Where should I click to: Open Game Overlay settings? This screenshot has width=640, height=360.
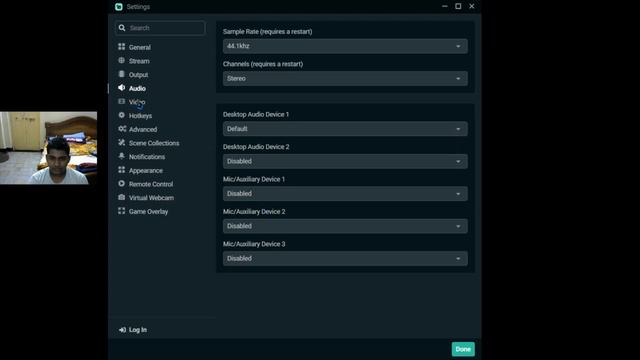point(149,211)
